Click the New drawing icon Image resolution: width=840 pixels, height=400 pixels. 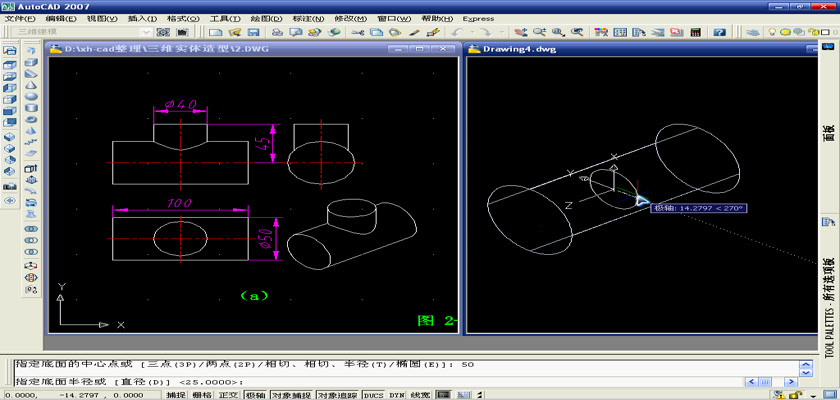pos(215,32)
